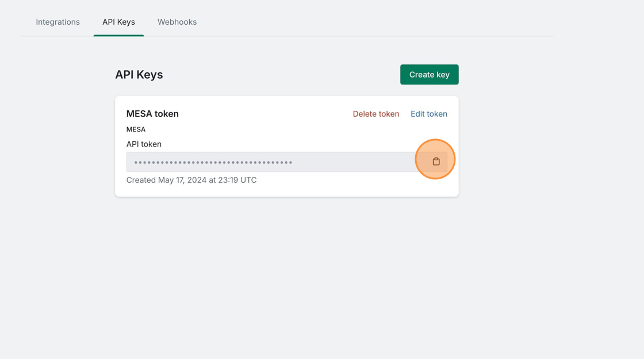
Task: Click the green underline beneath API Keys tab
Action: 118,35
